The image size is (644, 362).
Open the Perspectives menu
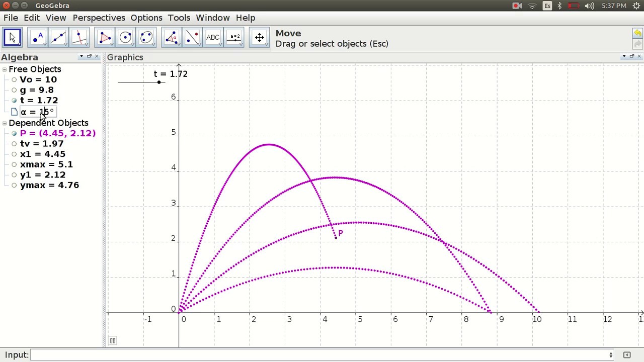point(99,18)
